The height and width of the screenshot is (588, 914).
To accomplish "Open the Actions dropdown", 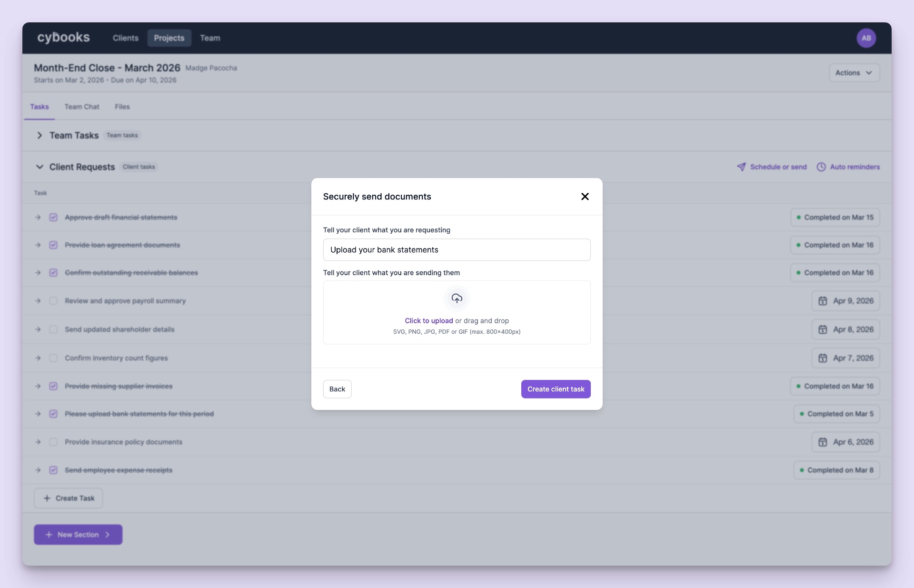I will 854,73.
